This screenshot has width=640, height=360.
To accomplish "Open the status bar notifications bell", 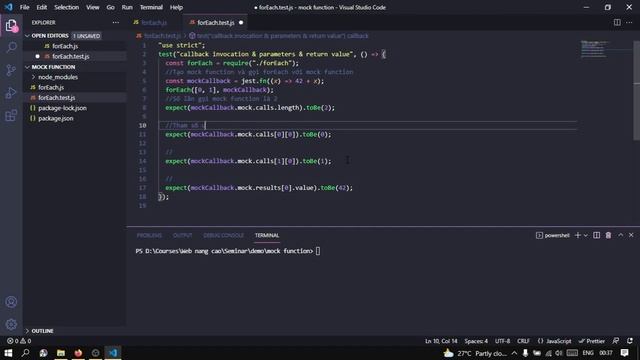I will (x=630, y=341).
